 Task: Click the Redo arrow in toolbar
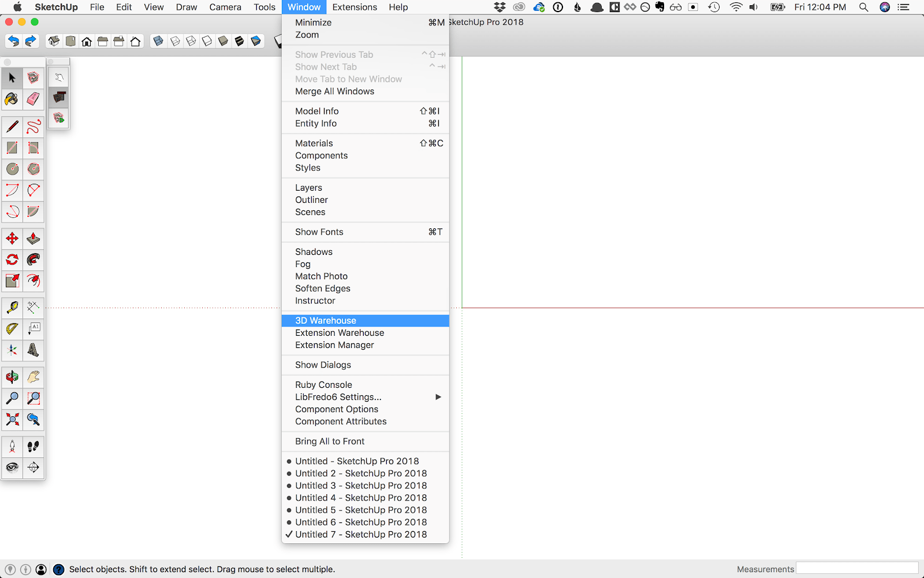[x=31, y=41]
